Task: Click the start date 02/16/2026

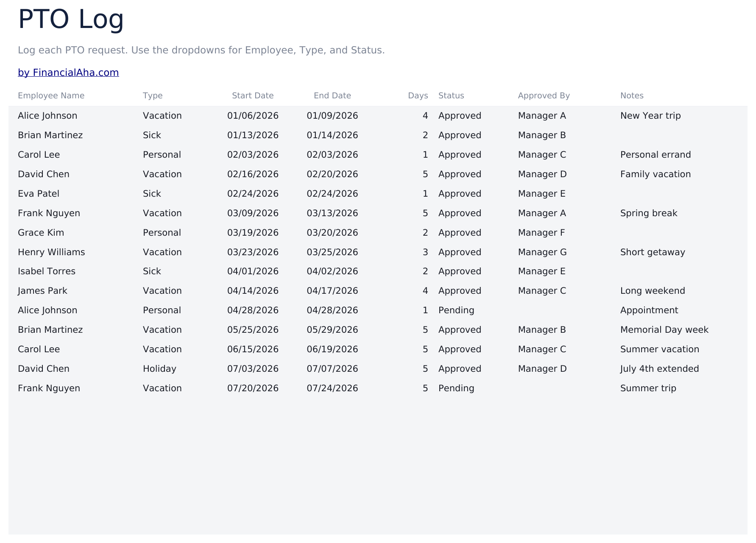Action: point(253,174)
